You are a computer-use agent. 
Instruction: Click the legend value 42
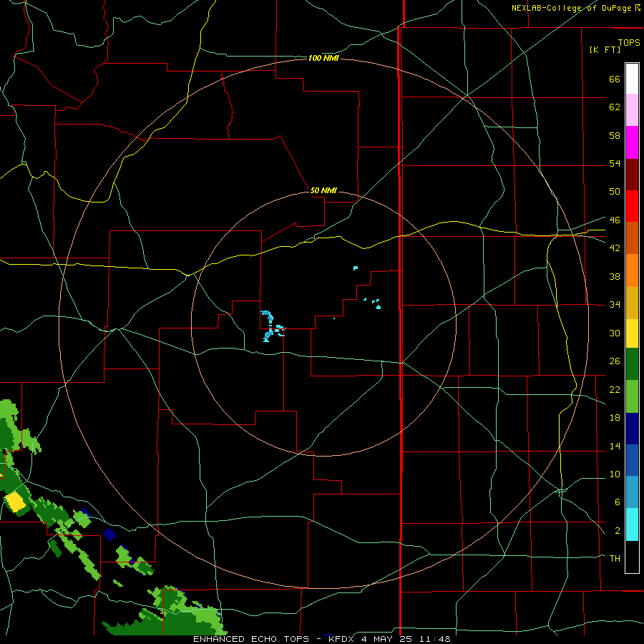click(x=615, y=248)
